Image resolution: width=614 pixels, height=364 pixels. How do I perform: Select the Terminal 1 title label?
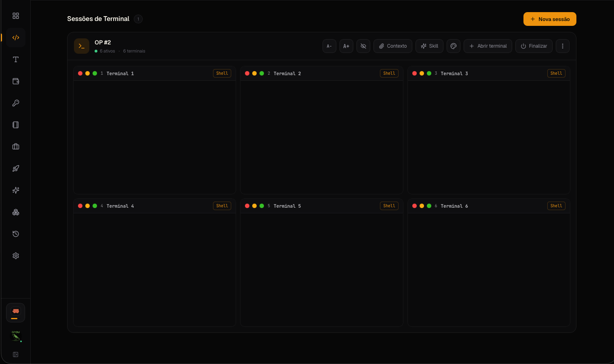pyautogui.click(x=120, y=74)
